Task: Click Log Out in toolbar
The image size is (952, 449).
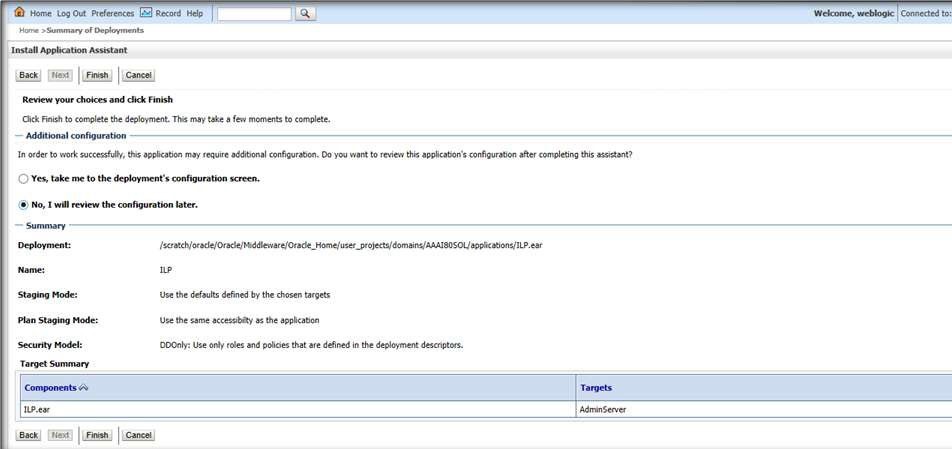Action: [72, 13]
